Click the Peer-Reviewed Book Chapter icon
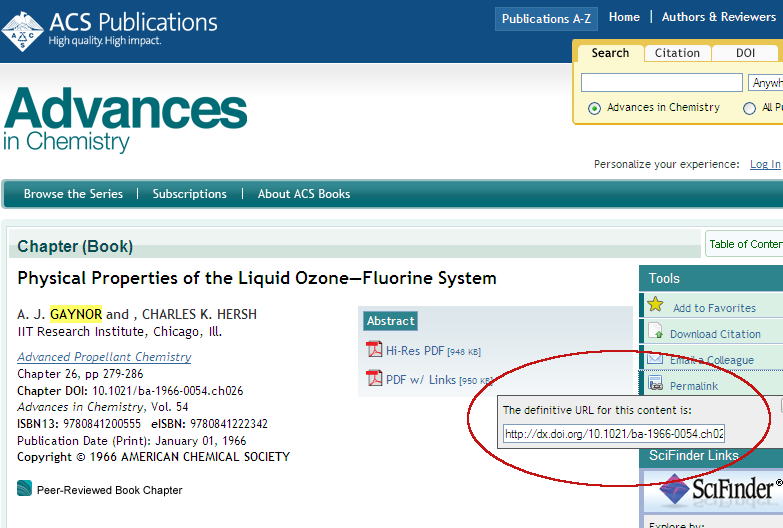783x528 pixels. 24,488
